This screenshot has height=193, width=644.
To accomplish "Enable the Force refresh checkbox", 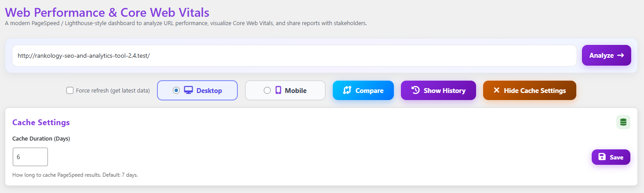I will [x=70, y=91].
